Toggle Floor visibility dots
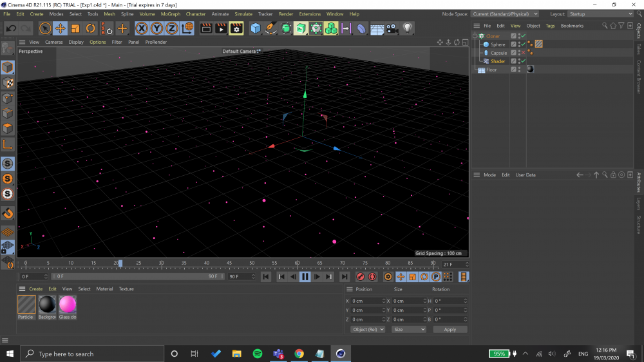The height and width of the screenshot is (362, 644). point(519,70)
